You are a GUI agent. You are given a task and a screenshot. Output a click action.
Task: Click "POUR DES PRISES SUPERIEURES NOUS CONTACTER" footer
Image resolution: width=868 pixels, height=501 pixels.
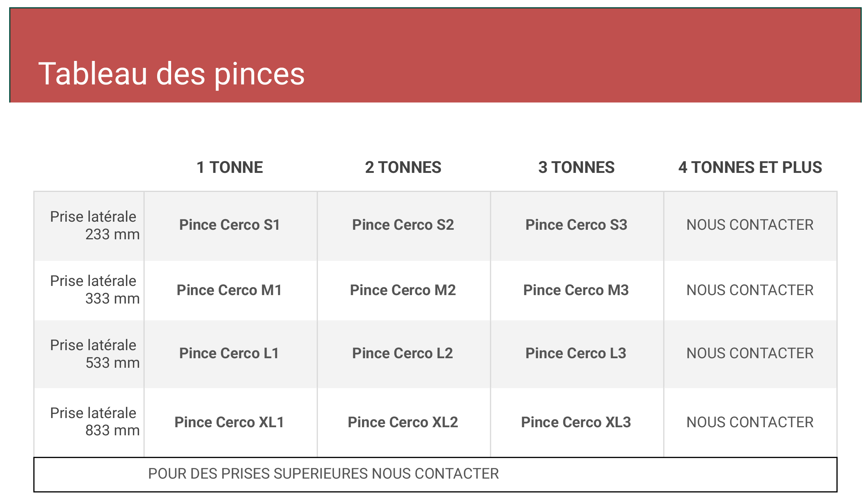323,474
